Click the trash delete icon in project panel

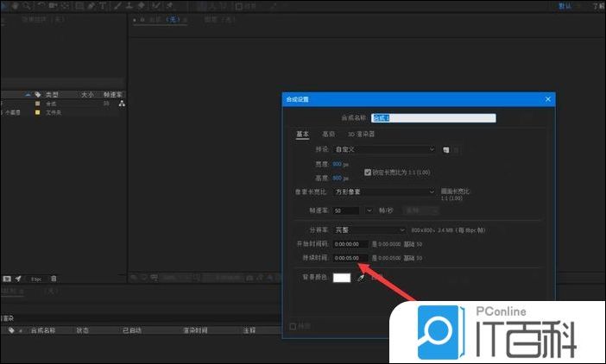[x=54, y=279]
